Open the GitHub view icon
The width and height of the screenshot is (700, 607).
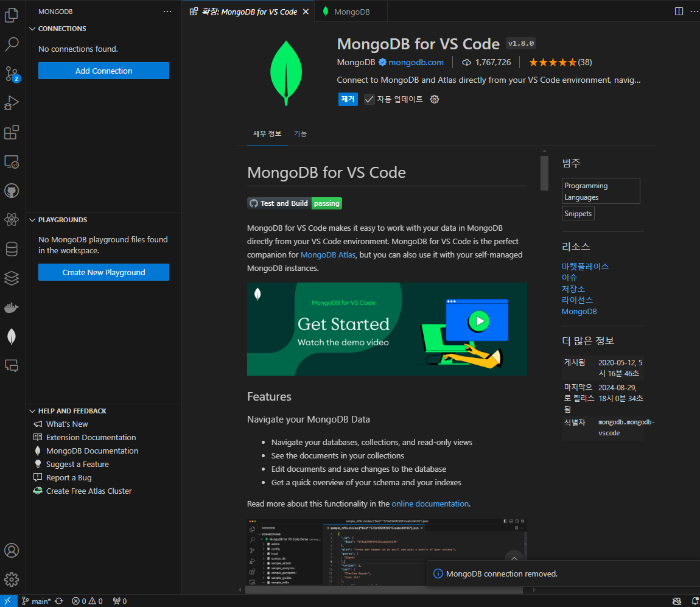pyautogui.click(x=12, y=191)
